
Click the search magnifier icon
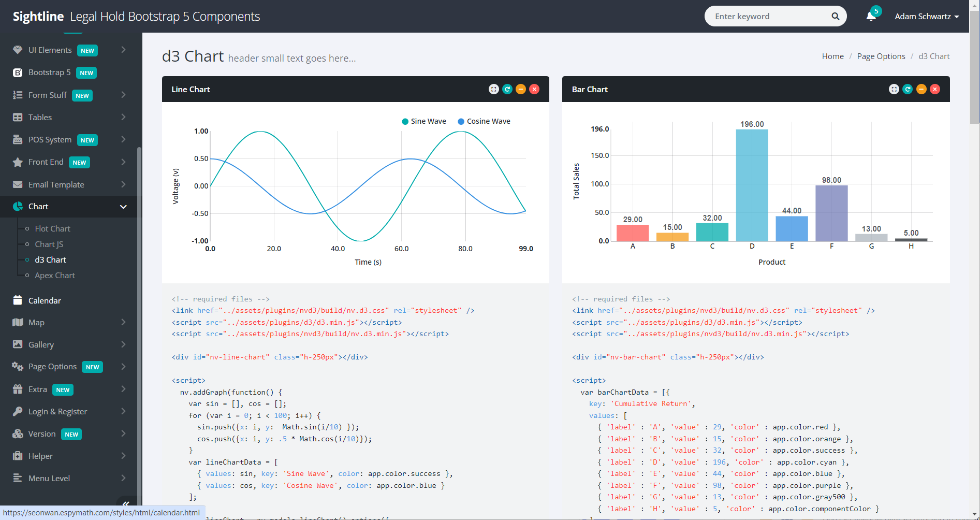(x=835, y=17)
